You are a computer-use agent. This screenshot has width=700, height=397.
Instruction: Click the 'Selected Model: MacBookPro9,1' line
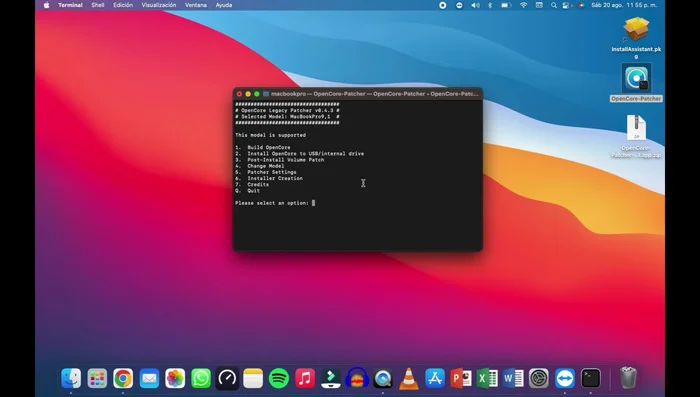pyautogui.click(x=287, y=117)
